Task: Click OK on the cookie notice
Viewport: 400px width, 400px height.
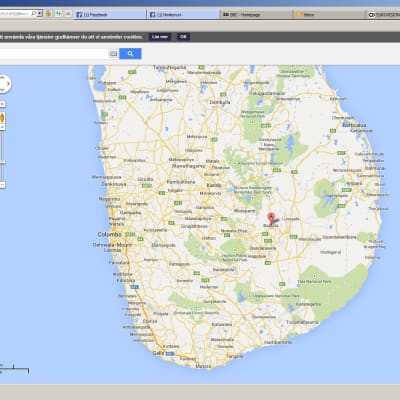Action: coord(183,37)
